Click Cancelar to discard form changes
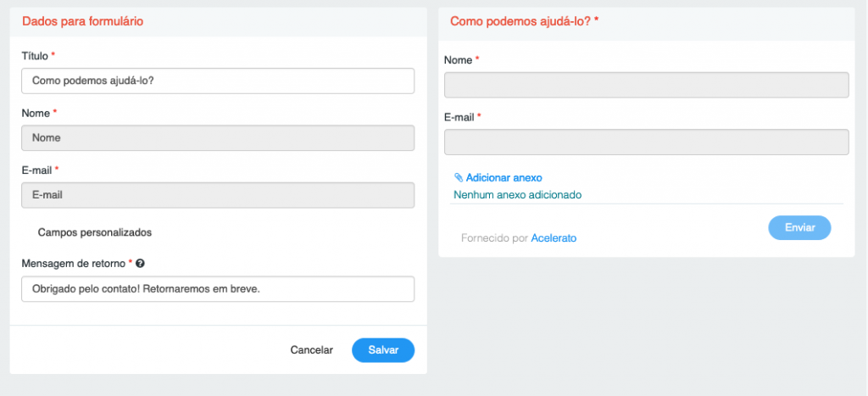Viewport: 868px width, 396px height. (312, 350)
